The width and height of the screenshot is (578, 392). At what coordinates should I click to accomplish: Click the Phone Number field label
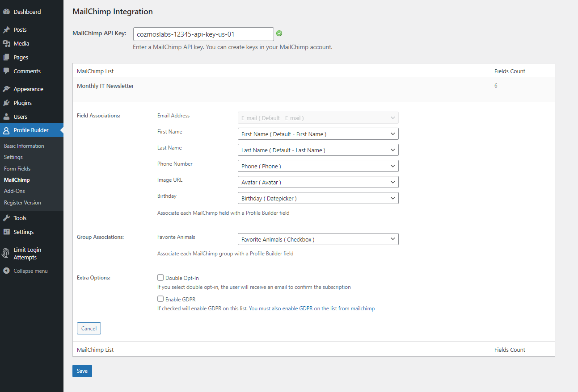pyautogui.click(x=175, y=164)
